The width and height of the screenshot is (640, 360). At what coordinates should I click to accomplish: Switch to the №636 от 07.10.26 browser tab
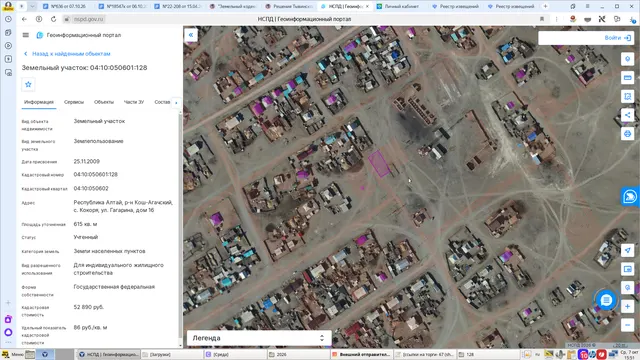tap(68, 6)
